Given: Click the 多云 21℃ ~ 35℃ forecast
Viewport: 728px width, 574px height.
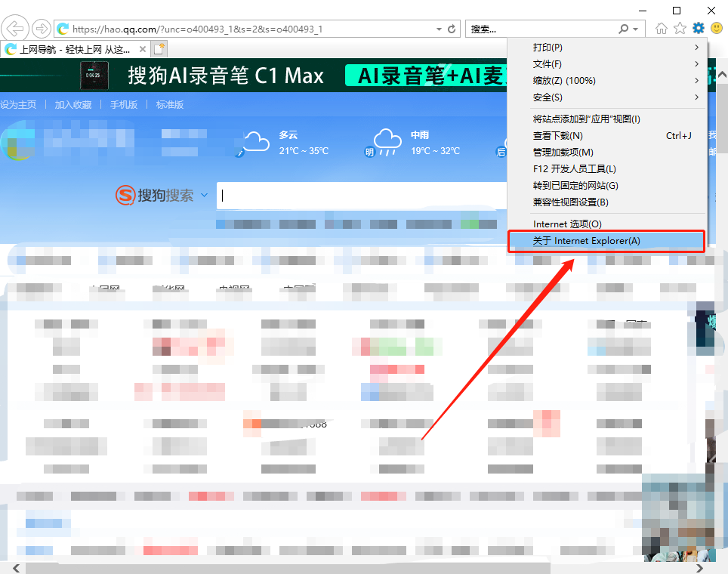Looking at the screenshot, I should click(304, 143).
